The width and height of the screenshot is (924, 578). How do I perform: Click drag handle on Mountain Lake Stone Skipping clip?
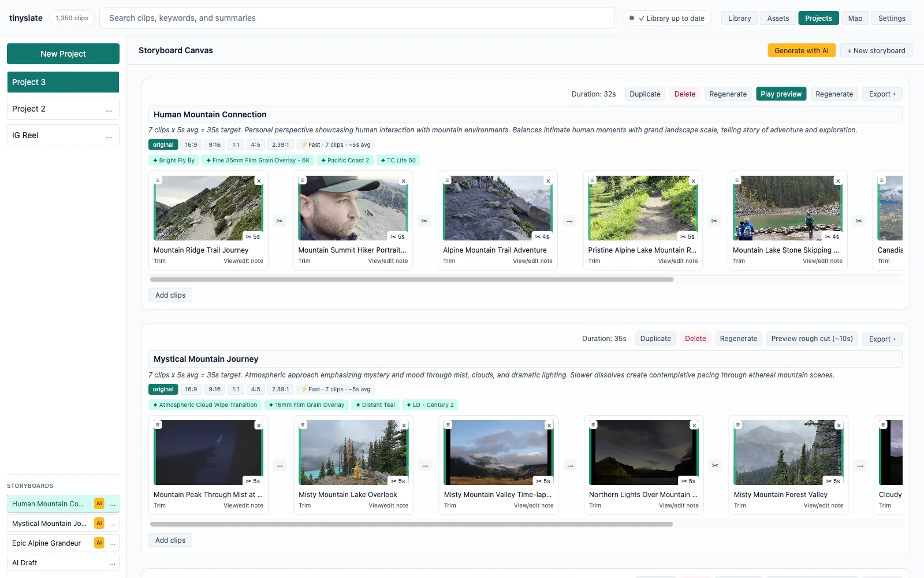click(737, 180)
